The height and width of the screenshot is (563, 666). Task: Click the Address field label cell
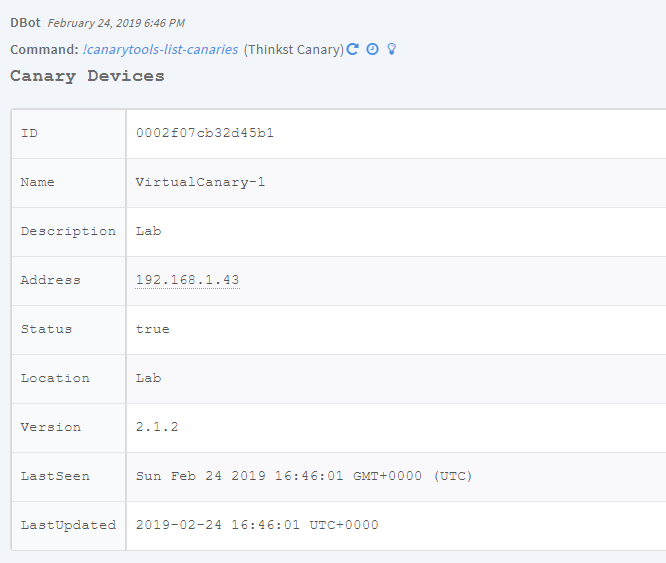pyautogui.click(x=68, y=280)
